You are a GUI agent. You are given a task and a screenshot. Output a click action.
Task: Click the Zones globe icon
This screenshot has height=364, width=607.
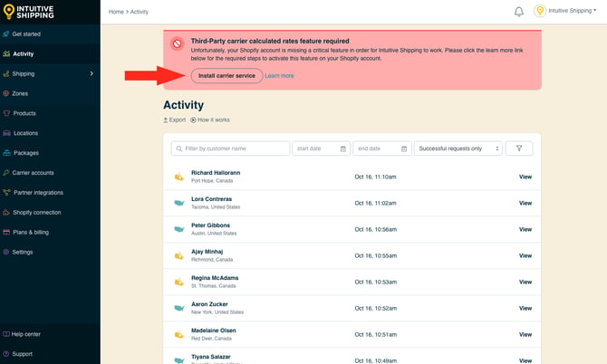click(x=5, y=93)
